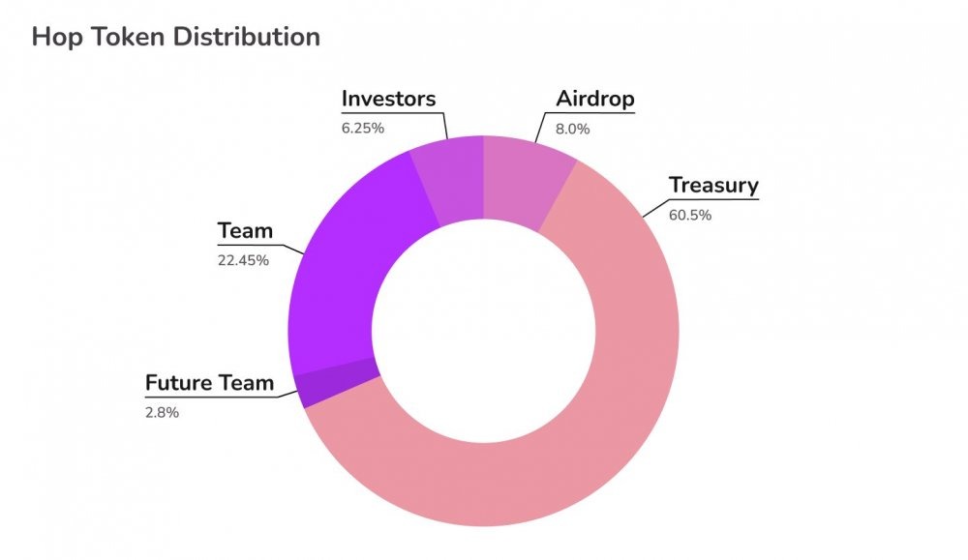Click the 8.0% percentage value
Screen dimensions: 968x560
click(572, 129)
